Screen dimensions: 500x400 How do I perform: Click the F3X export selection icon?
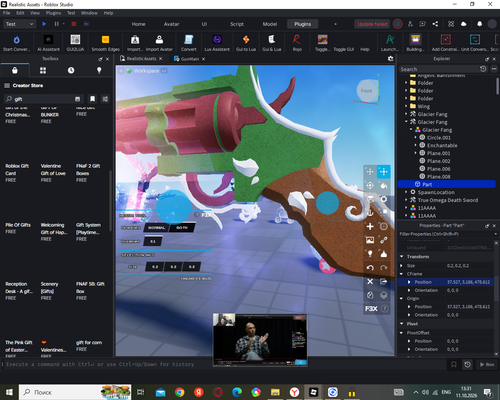(x=384, y=282)
